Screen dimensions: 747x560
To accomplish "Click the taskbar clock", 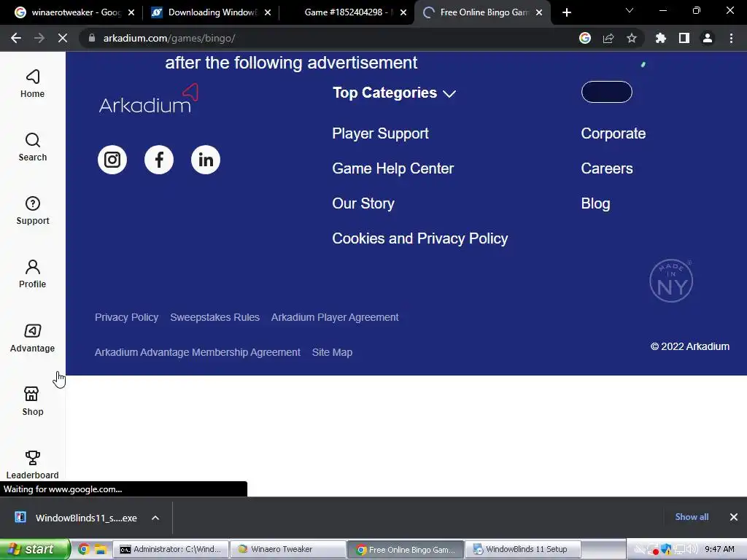I will pyautogui.click(x=719, y=550).
